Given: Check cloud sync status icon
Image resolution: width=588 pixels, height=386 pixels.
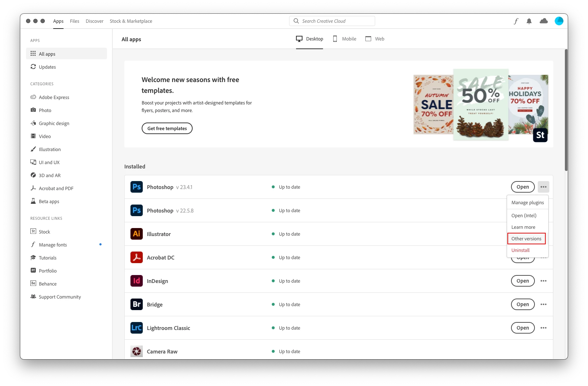Looking at the screenshot, I should tap(544, 21).
